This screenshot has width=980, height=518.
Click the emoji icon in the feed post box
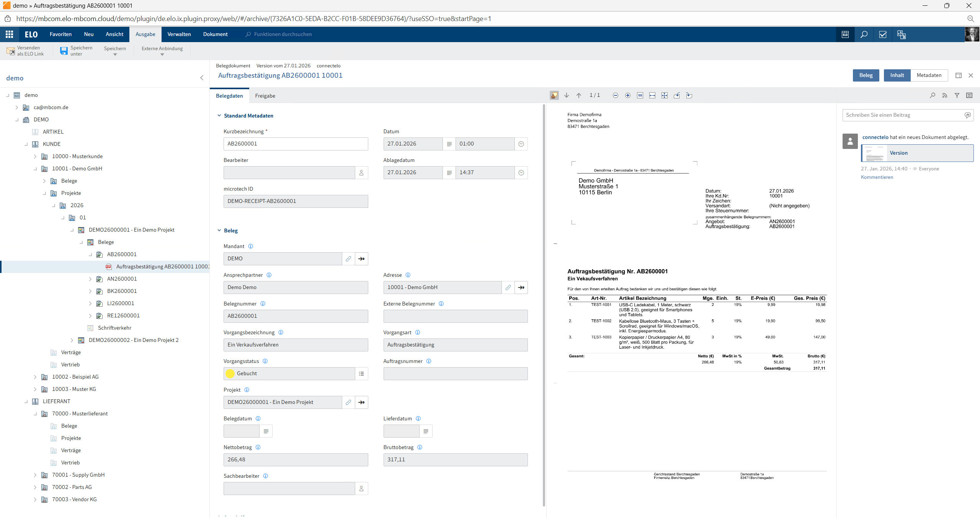coord(967,115)
